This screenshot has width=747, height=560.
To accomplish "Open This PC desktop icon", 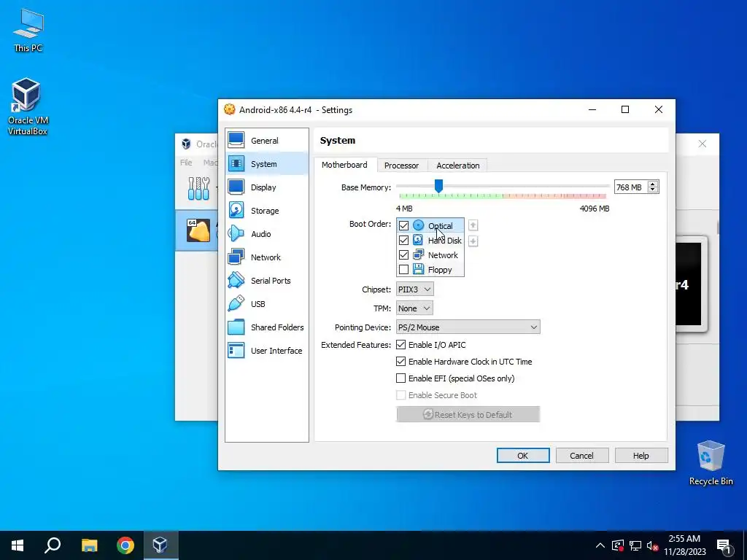I will pyautogui.click(x=28, y=31).
